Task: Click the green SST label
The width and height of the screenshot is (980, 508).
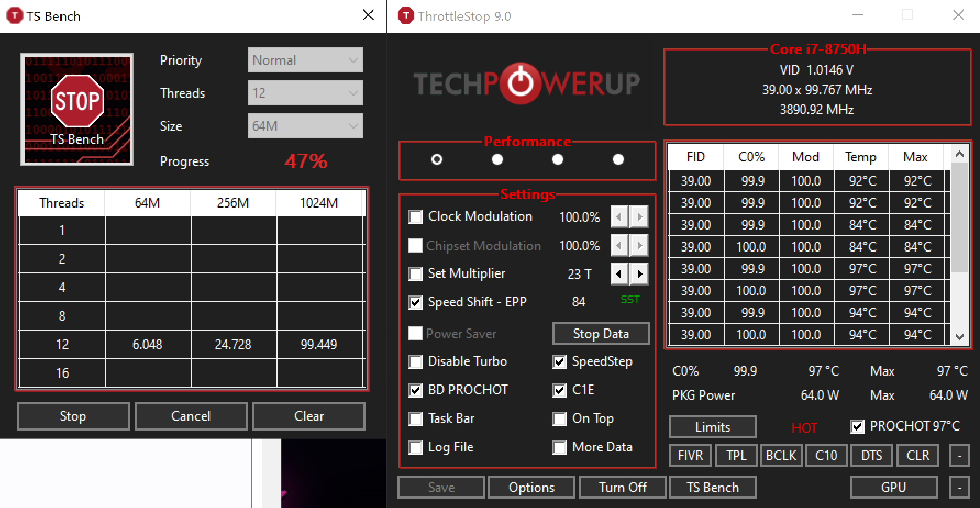Action: pyautogui.click(x=630, y=299)
